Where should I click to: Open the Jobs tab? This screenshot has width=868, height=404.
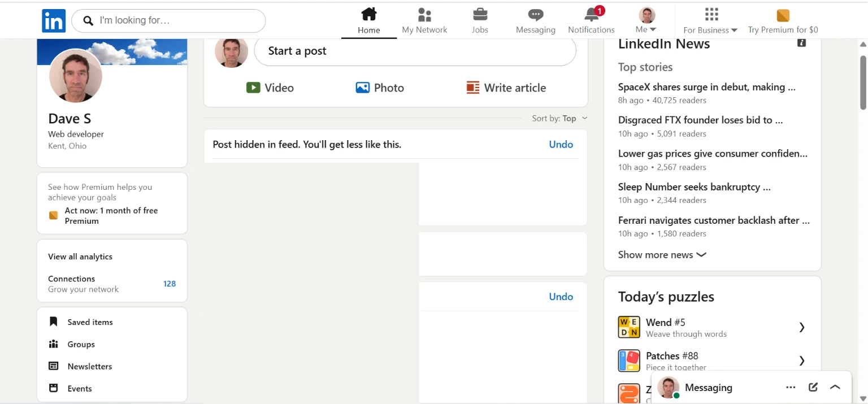[480, 21]
